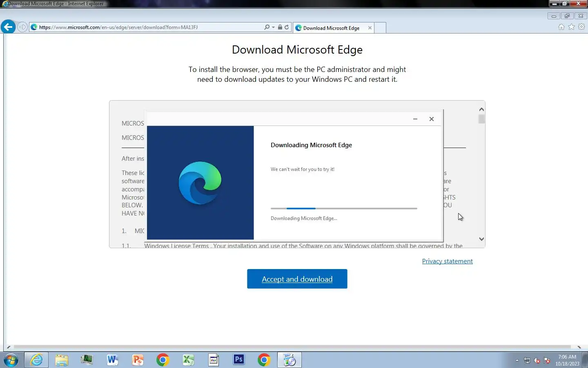
Task: Click the Edge favicon in address bar
Action: [x=34, y=27]
